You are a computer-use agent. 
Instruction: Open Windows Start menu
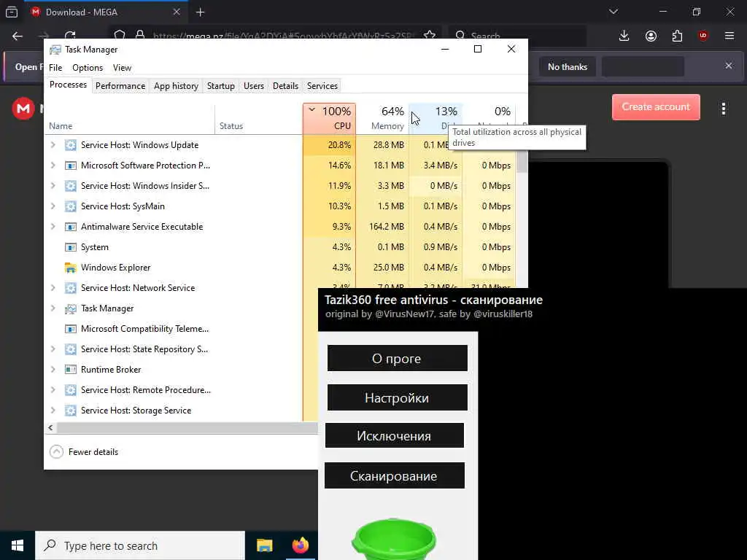(x=18, y=545)
